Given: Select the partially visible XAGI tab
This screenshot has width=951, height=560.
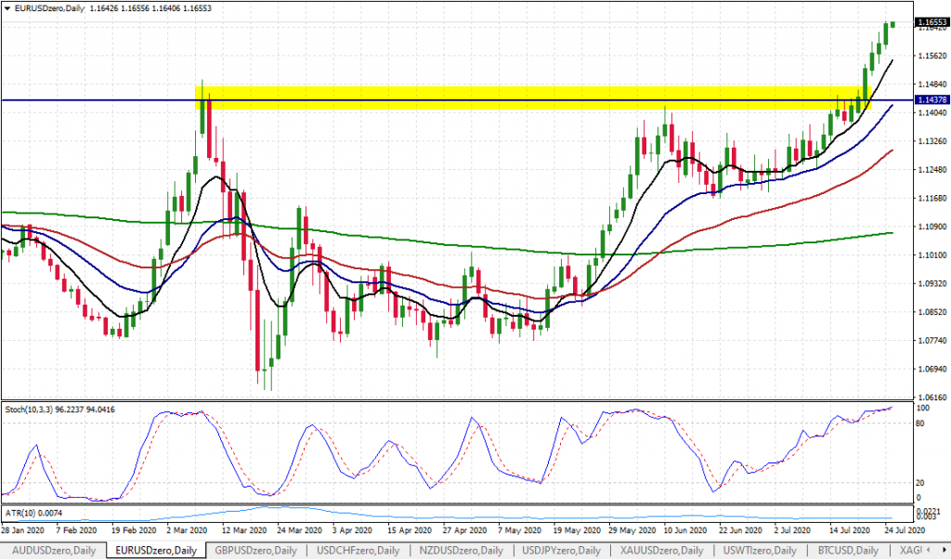Looking at the screenshot, I should point(907,550).
